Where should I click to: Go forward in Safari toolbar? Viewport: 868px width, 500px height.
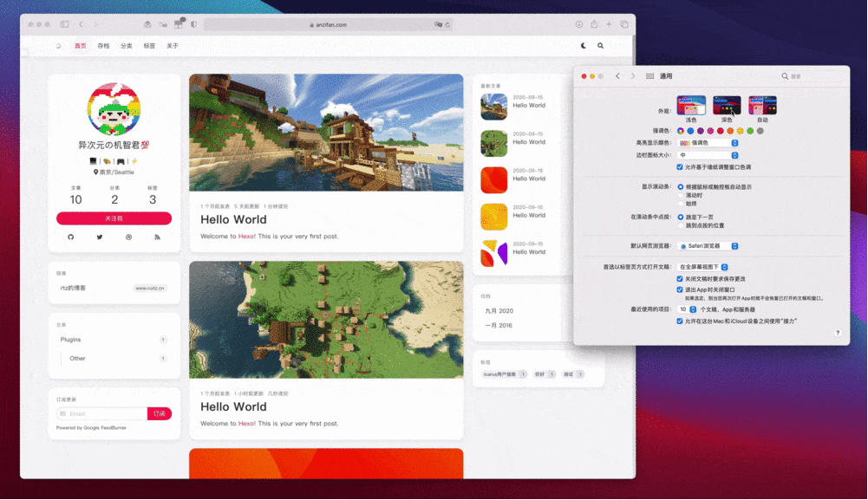[x=95, y=24]
